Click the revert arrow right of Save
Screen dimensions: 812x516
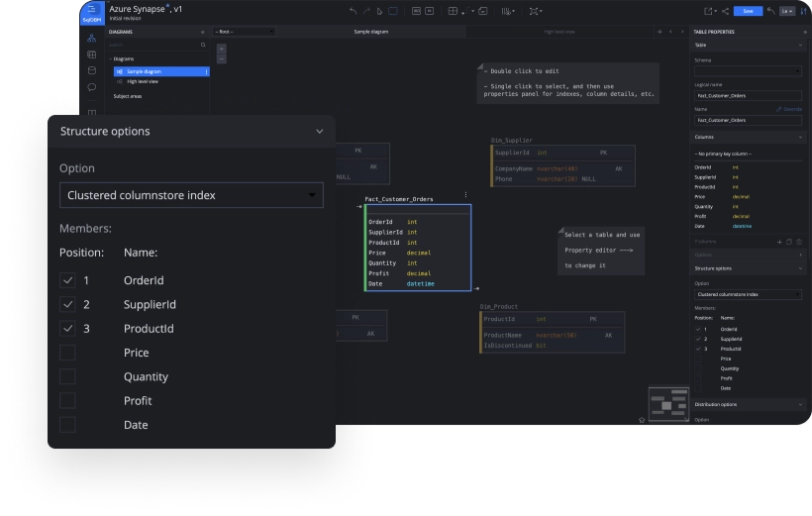pos(771,11)
